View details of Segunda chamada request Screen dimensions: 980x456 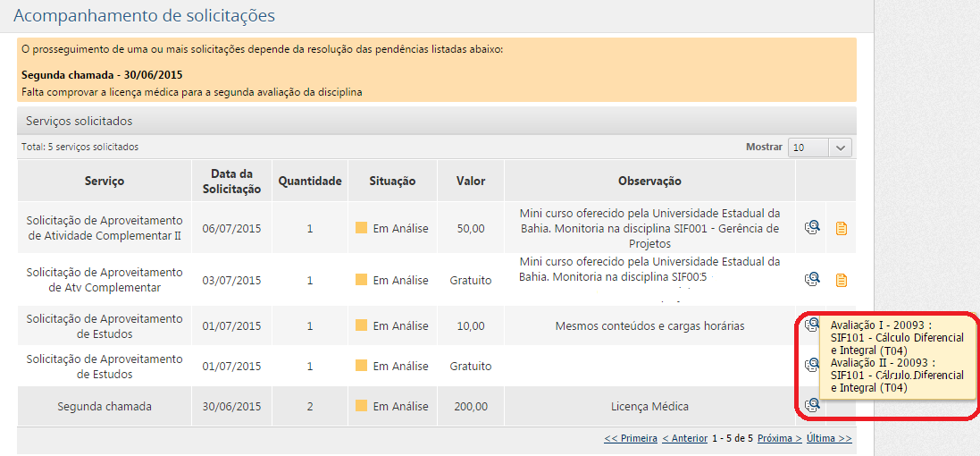click(x=812, y=405)
